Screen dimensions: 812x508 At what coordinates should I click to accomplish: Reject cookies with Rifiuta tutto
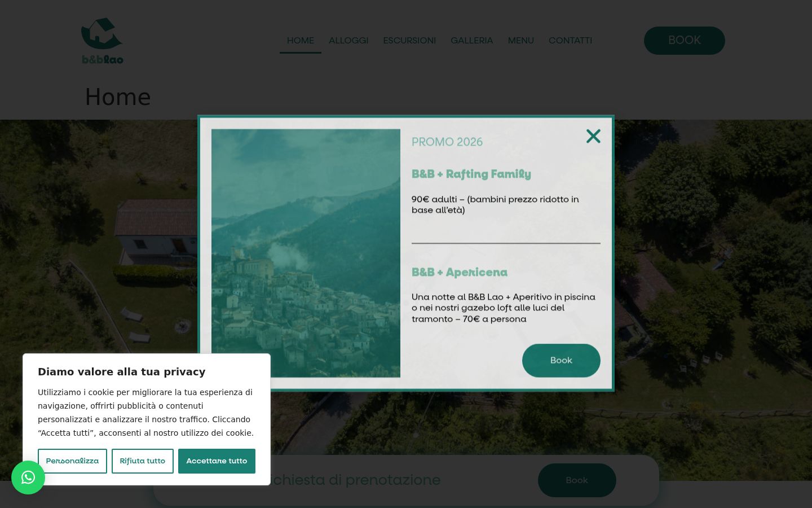tap(143, 461)
